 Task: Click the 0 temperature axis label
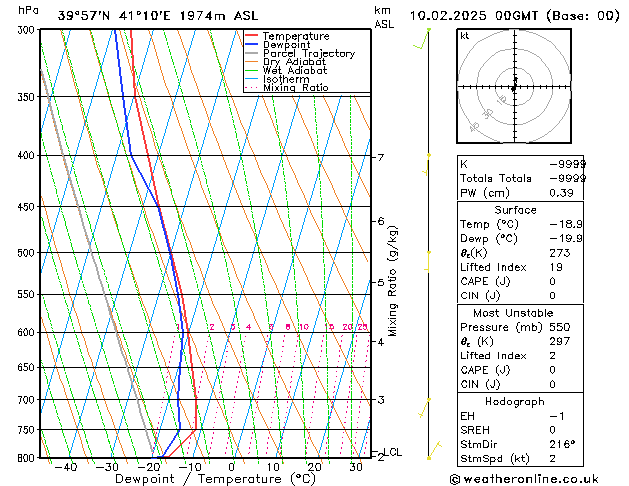tap(231, 467)
